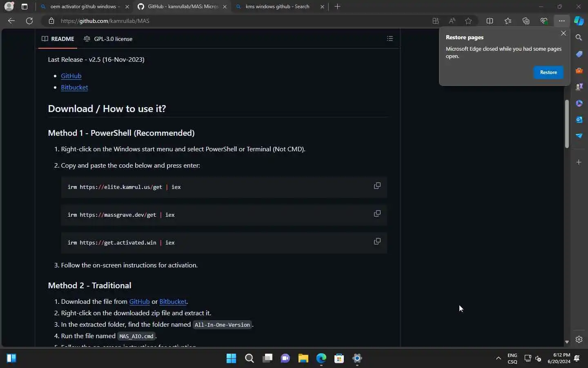The image size is (588, 368).
Task: Open the network and volume tray icons
Action: point(533,358)
